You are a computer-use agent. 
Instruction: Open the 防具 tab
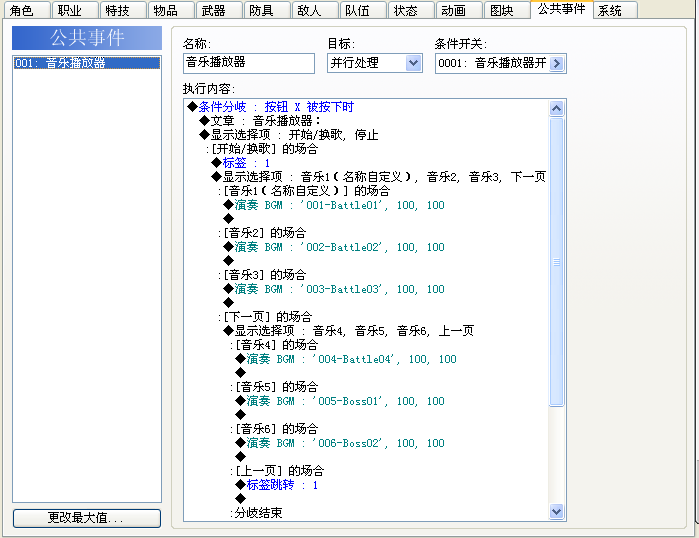[x=267, y=10]
